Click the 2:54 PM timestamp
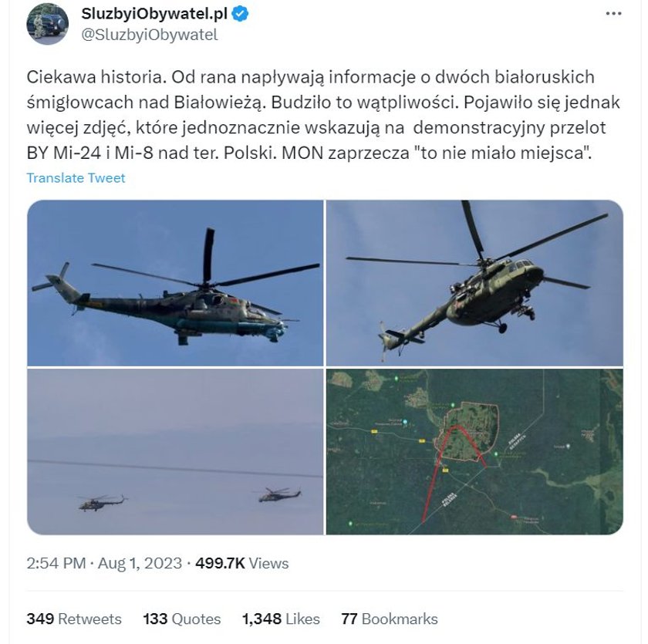The height and width of the screenshot is (644, 648). click(56, 564)
